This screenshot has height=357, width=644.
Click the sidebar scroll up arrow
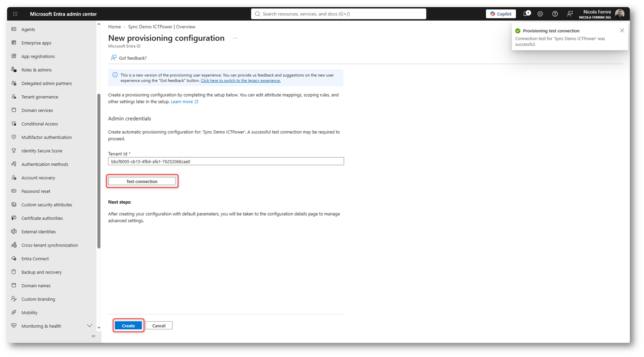(99, 24)
